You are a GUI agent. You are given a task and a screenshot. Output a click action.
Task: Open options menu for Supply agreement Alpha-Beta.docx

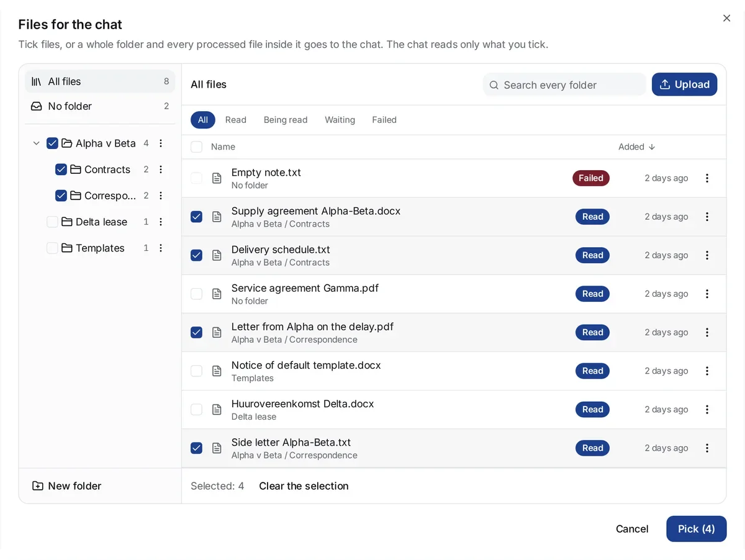pos(707,217)
